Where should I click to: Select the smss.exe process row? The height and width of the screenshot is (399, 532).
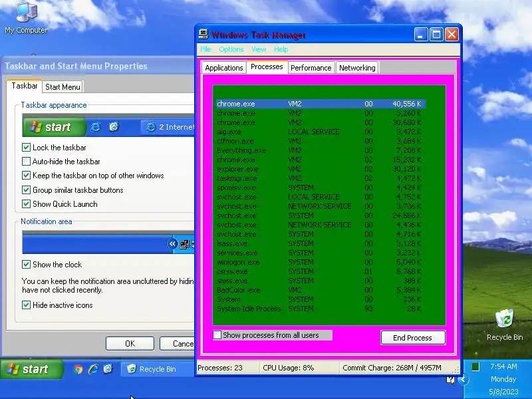tap(321, 281)
